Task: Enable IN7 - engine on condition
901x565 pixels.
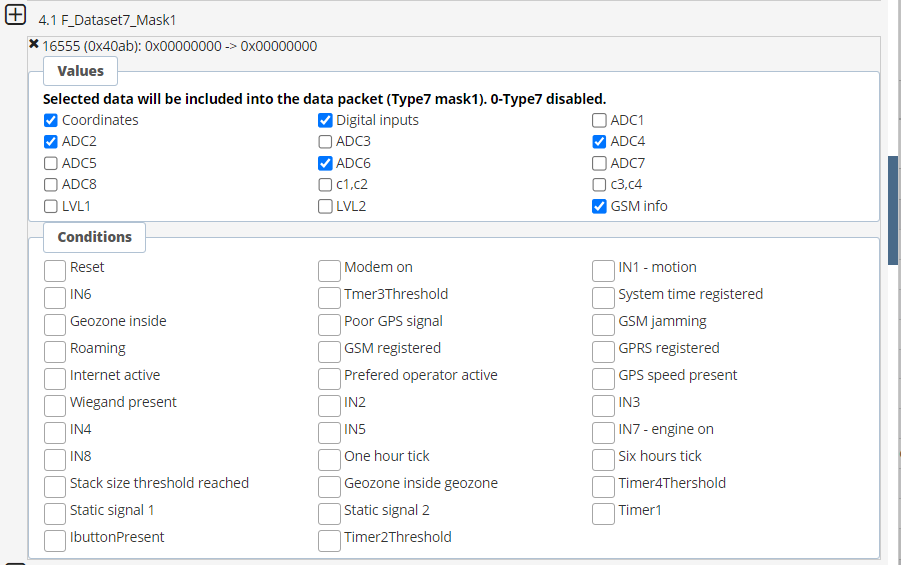Action: 603,432
